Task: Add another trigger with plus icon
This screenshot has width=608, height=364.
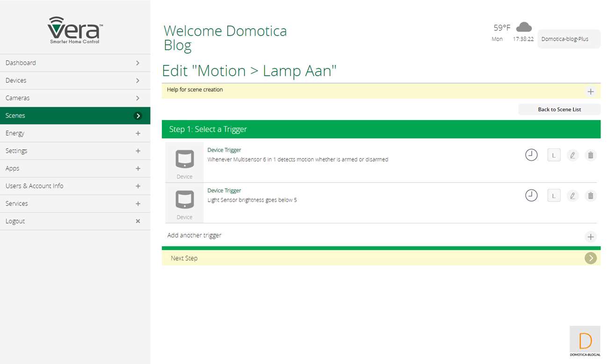Action: tap(591, 237)
